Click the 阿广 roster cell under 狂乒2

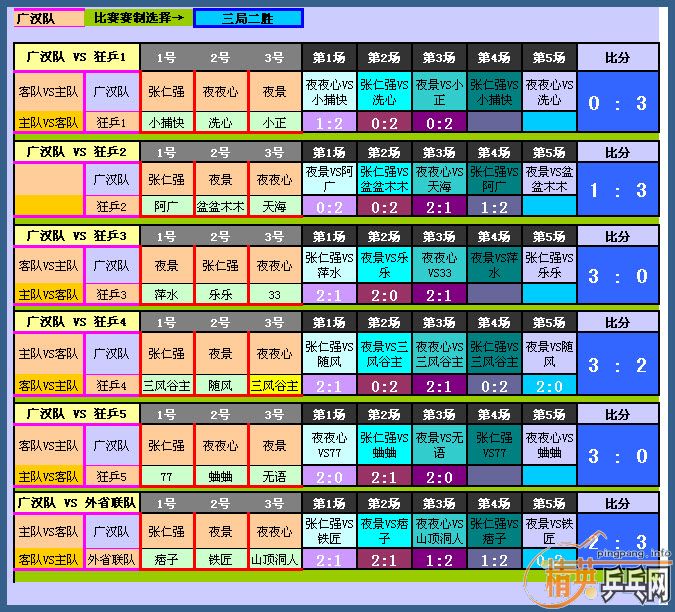click(x=167, y=207)
